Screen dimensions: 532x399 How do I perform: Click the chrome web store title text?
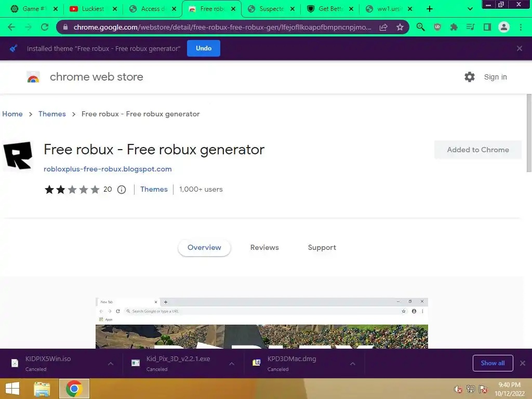pyautogui.click(x=96, y=77)
